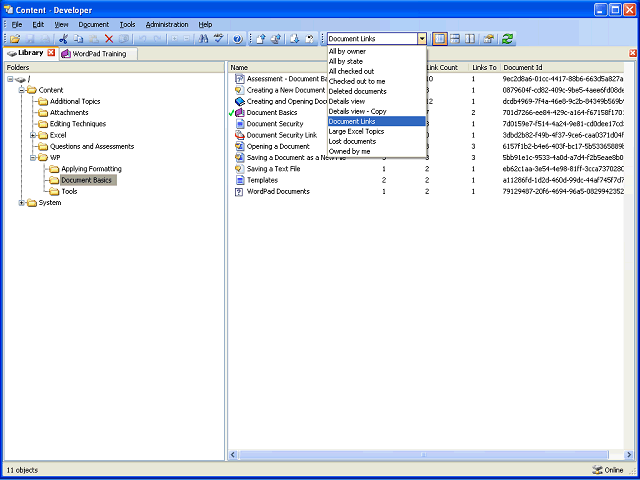Click the Cut scissors icon
This screenshot has height=480, width=640.
coord(63,39)
